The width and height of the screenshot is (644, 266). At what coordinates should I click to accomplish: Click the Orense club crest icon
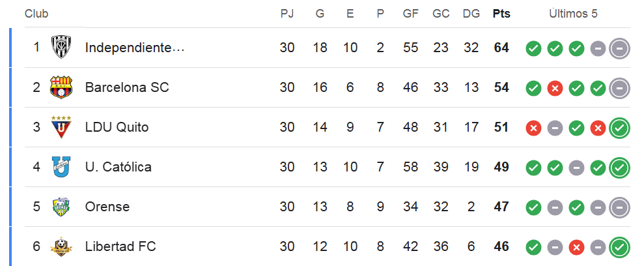61,207
